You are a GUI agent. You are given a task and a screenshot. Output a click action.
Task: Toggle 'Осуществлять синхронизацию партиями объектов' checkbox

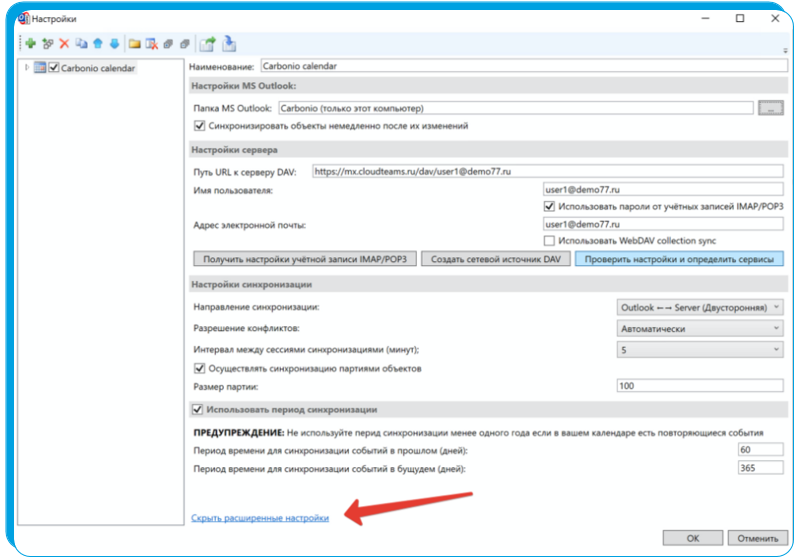200,368
